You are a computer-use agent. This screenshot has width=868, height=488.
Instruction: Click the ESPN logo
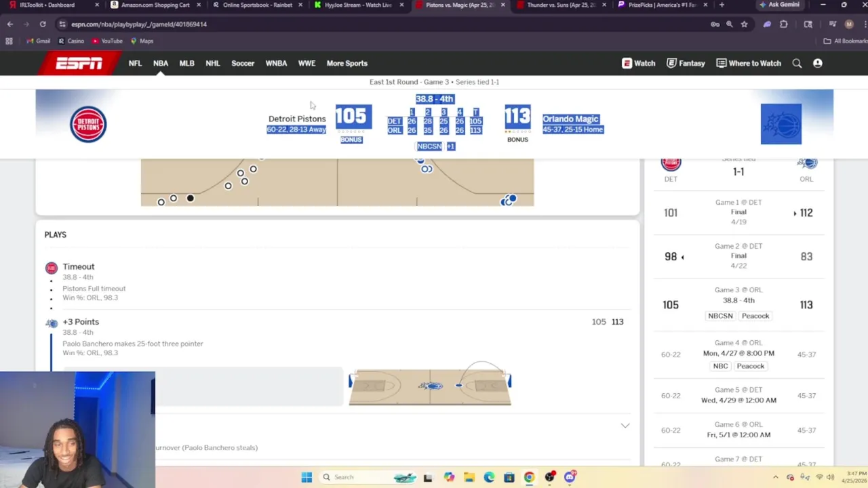tap(79, 63)
